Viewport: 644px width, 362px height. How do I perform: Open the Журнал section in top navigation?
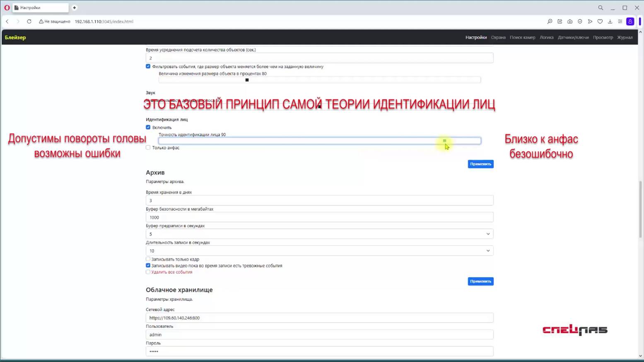tap(625, 37)
